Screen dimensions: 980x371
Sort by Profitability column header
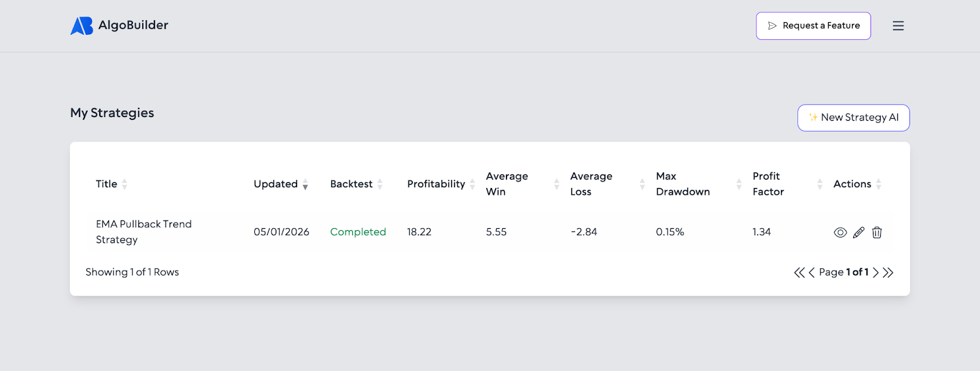coord(436,184)
